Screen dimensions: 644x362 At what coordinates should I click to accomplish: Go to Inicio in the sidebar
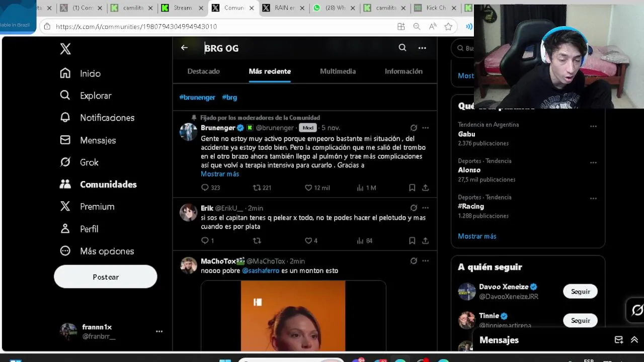pos(80,73)
